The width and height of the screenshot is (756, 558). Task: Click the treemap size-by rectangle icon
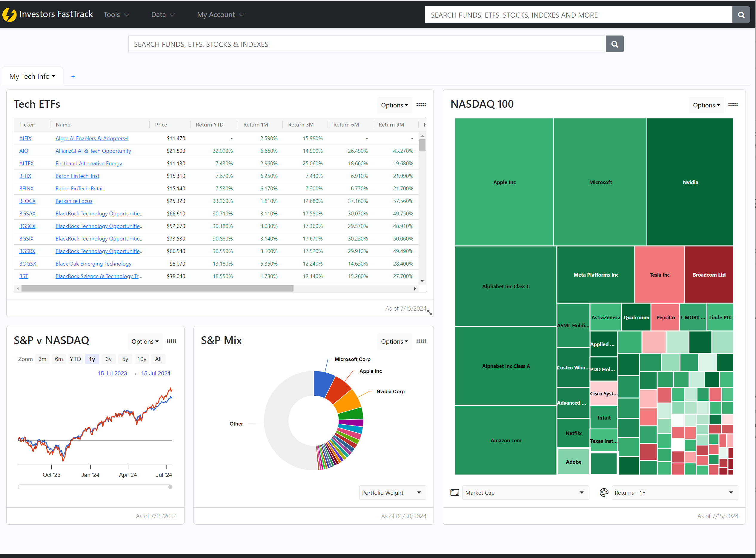pos(454,492)
